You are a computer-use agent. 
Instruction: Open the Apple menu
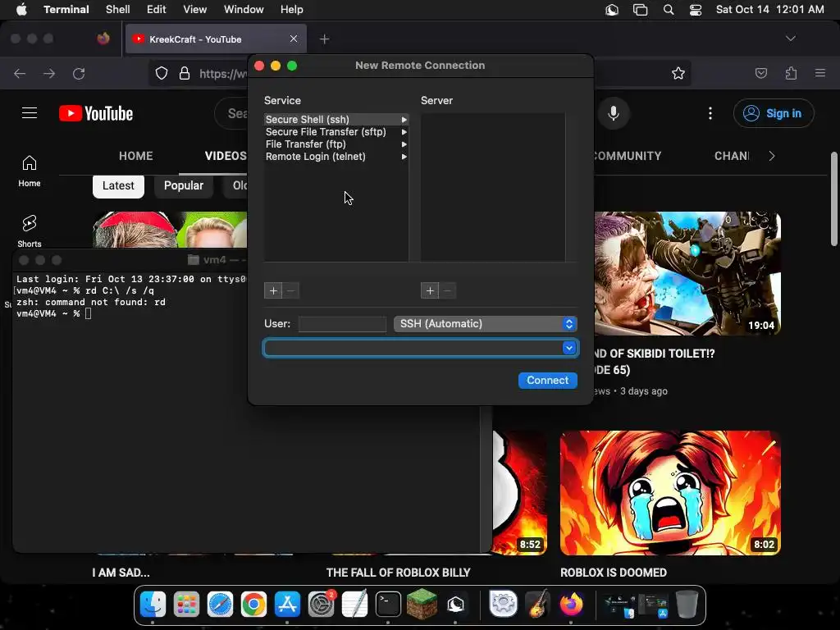pyautogui.click(x=21, y=10)
